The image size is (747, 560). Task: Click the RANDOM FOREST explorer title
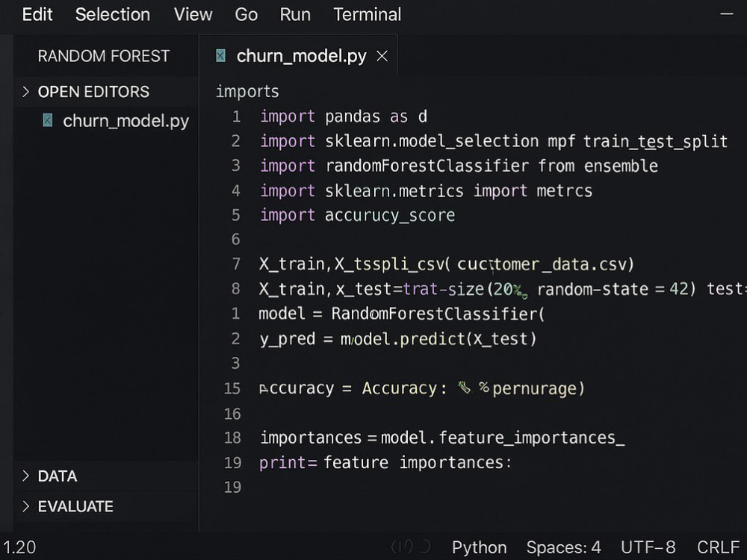(x=103, y=56)
